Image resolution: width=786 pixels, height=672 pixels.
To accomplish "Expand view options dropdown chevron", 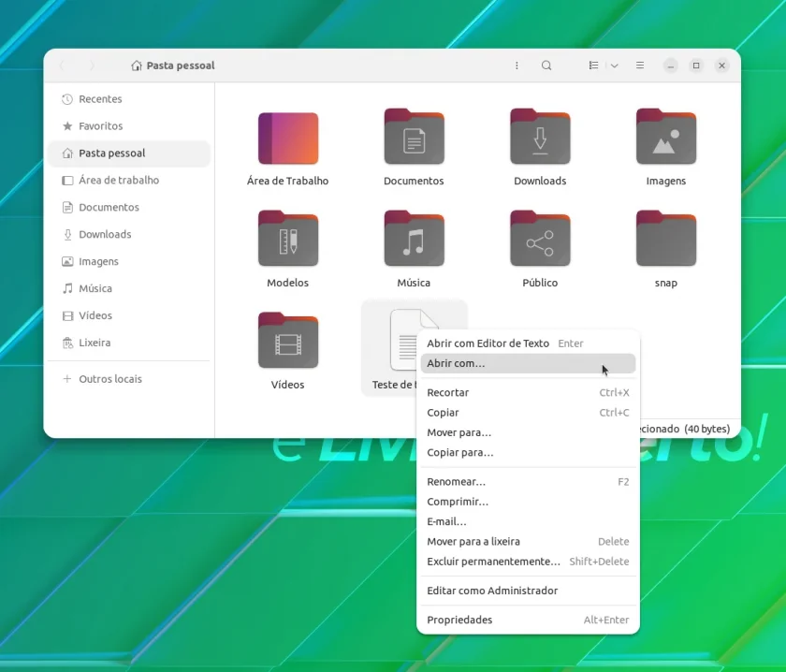I will 615,66.
